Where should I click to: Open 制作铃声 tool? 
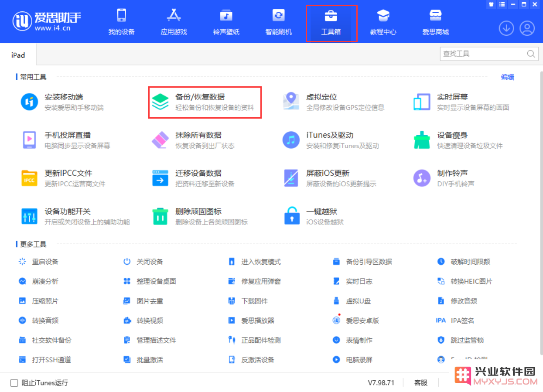[444, 178]
